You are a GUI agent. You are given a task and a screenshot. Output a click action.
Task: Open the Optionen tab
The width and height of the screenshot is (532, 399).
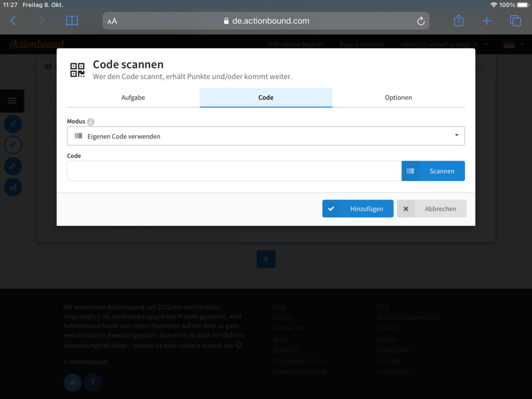pos(398,98)
